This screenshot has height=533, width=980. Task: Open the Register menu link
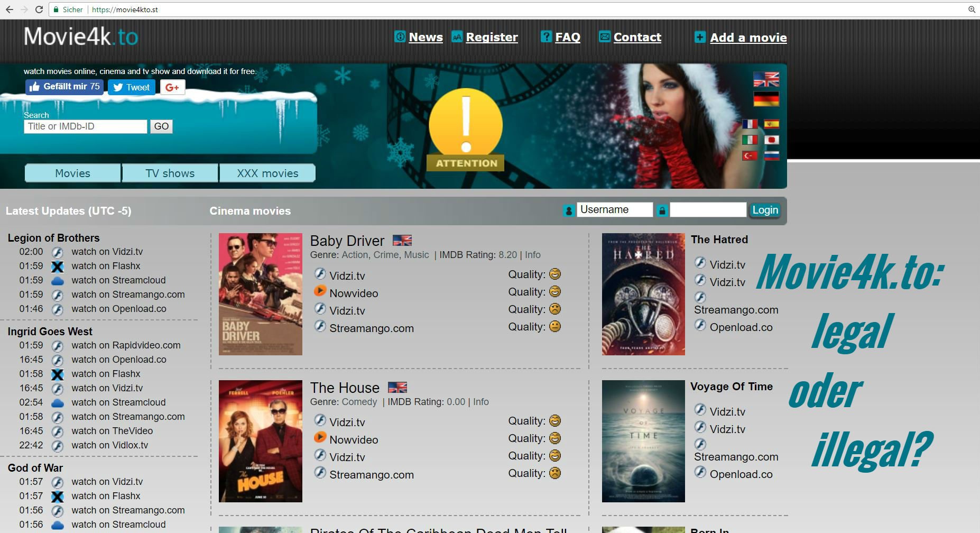click(492, 37)
